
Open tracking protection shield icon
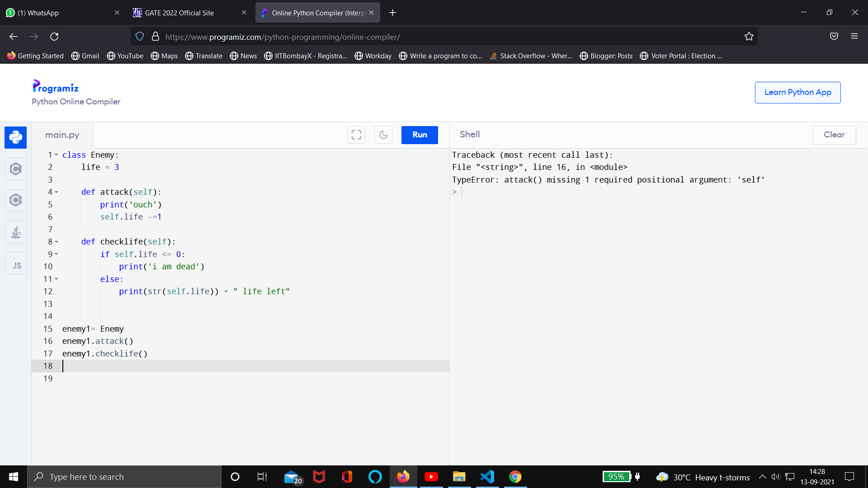[x=140, y=37]
